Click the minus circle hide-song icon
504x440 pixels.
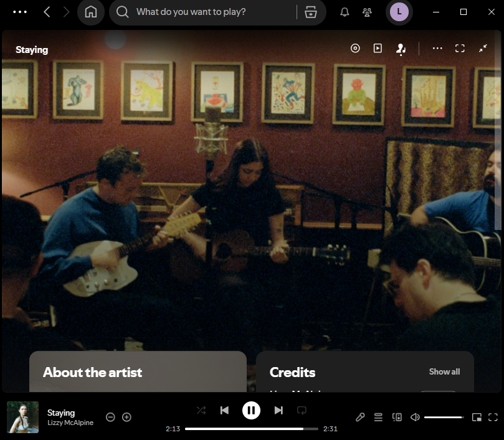(110, 417)
